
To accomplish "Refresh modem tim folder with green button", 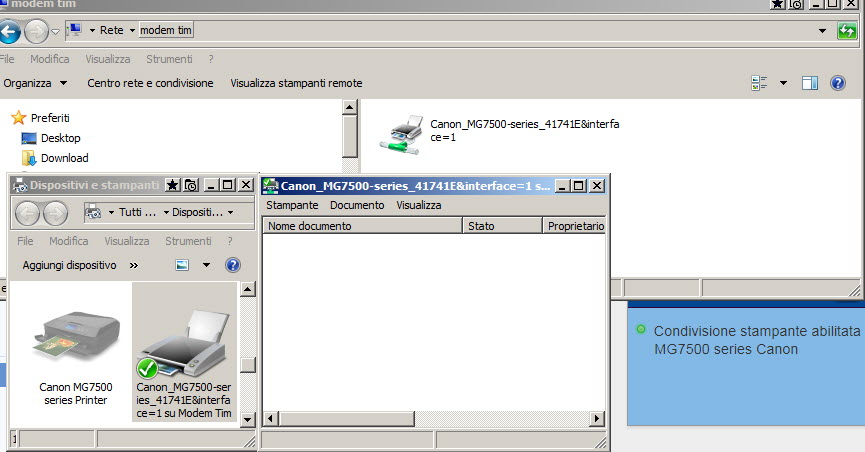I will pyautogui.click(x=847, y=31).
